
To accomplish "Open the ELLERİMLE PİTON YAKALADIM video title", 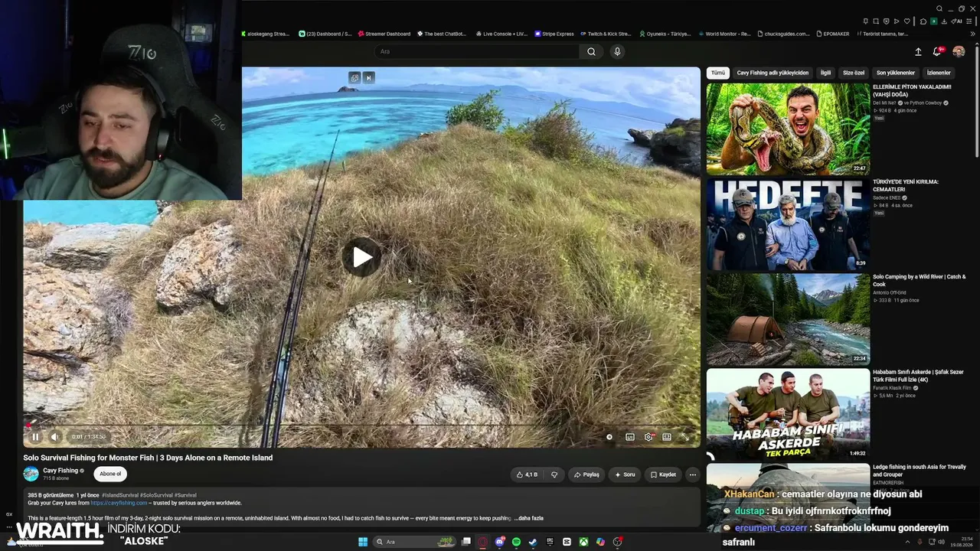I will (912, 91).
